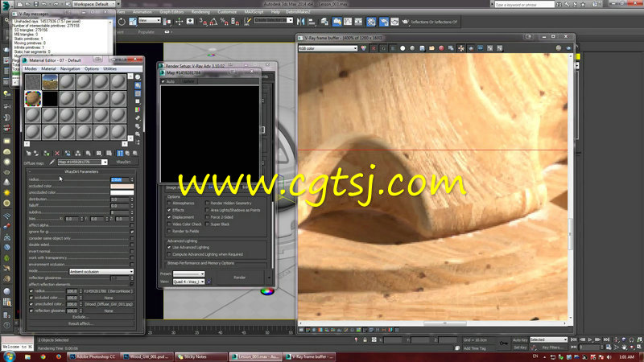
Task: Open Utilities menu in Material Editor
Action: click(110, 69)
